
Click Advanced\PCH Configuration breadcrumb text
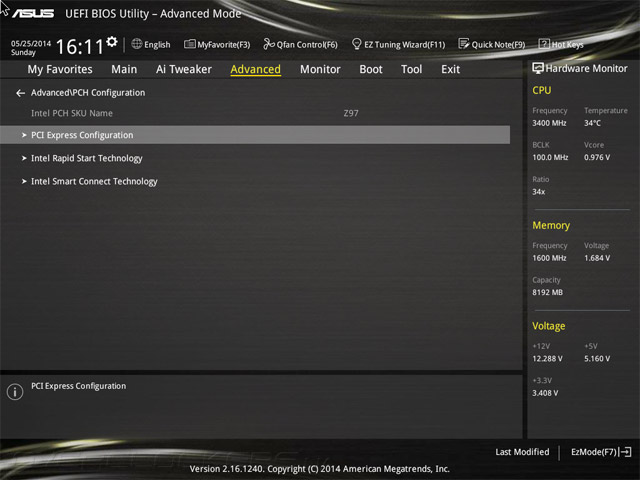click(x=88, y=93)
